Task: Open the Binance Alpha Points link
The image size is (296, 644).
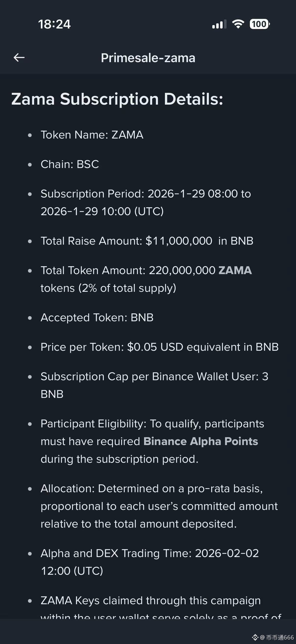Action: point(201,441)
